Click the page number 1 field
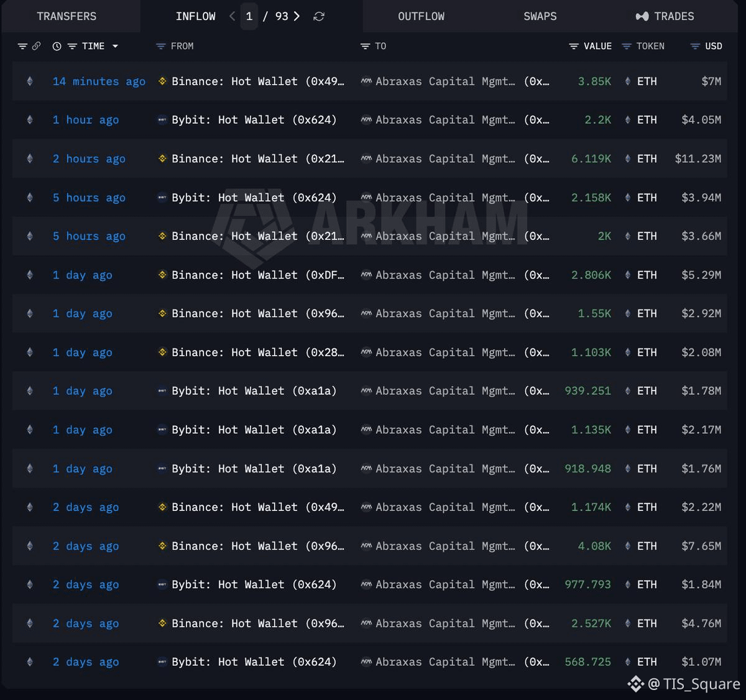 click(x=249, y=16)
